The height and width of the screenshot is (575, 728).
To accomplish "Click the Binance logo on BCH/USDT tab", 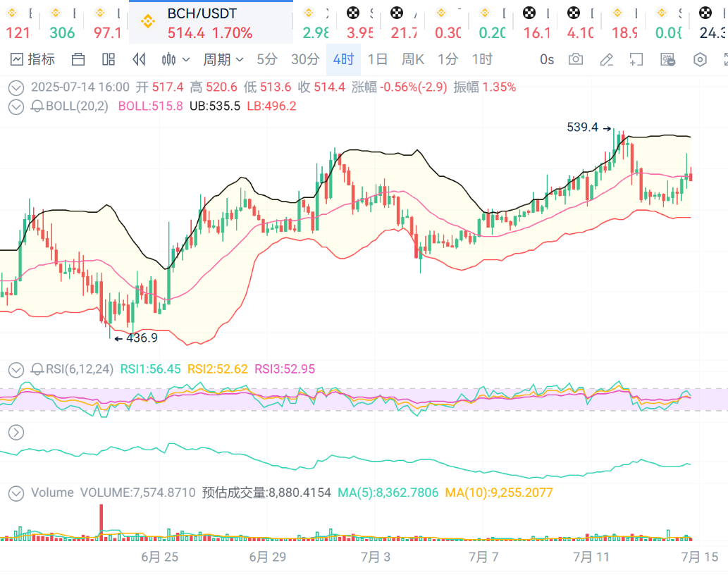I will click(148, 21).
